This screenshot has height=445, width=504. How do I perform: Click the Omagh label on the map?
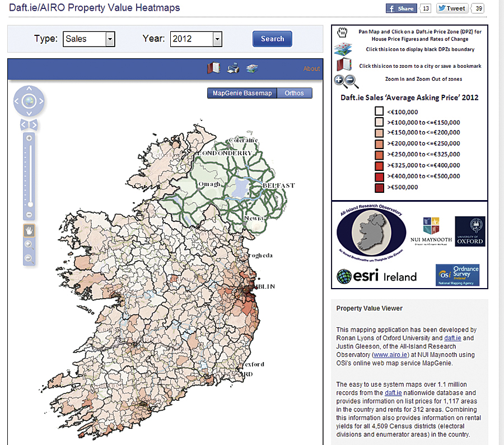209,184
